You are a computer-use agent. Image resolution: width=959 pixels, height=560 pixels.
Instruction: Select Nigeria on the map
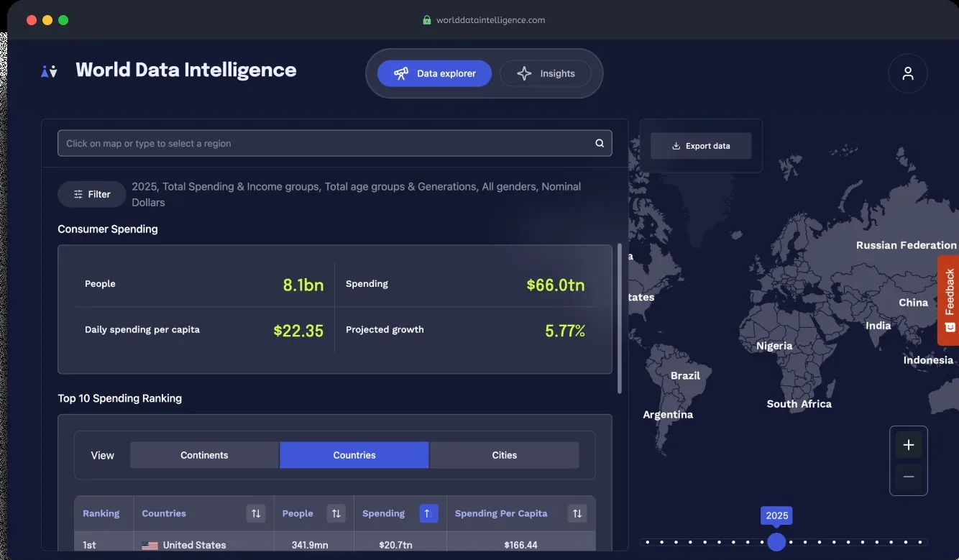[774, 346]
